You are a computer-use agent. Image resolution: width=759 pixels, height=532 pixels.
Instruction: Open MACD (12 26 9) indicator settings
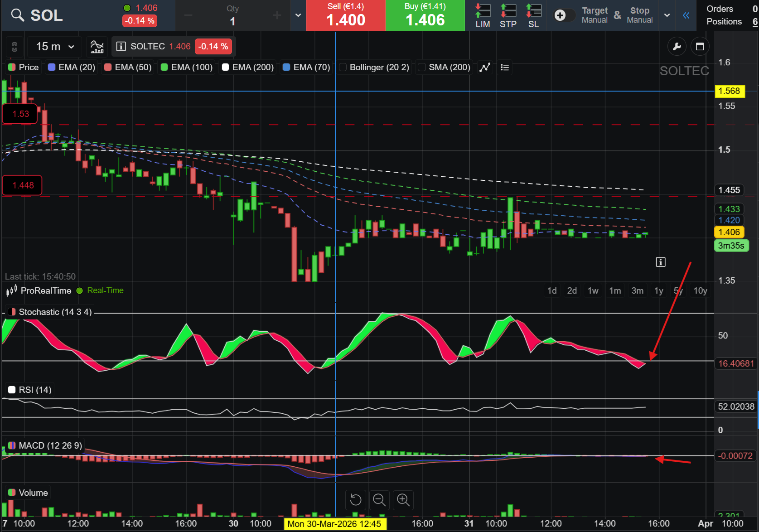50,445
